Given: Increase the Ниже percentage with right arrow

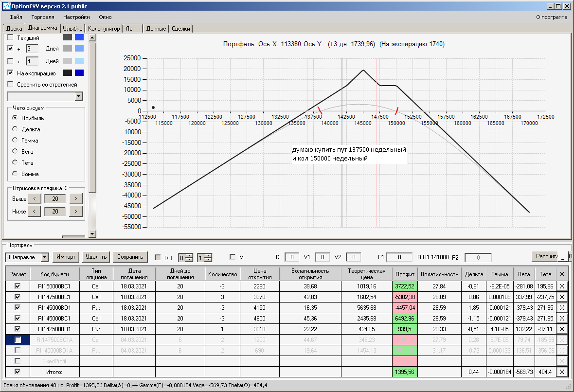Looking at the screenshot, I should point(76,211).
